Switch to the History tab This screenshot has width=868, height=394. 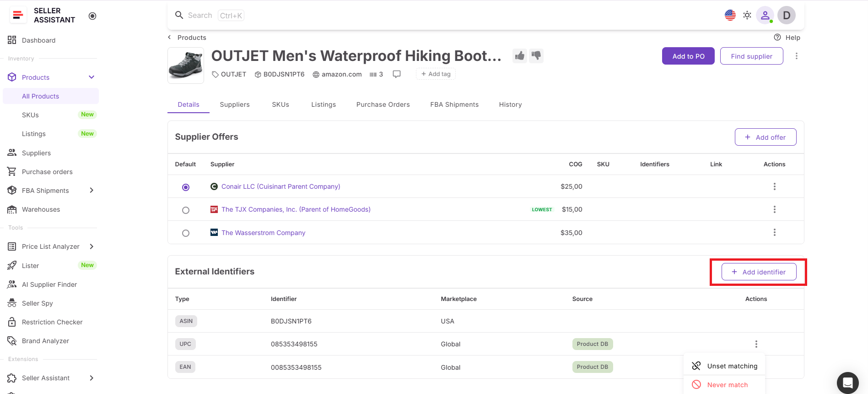tap(511, 104)
